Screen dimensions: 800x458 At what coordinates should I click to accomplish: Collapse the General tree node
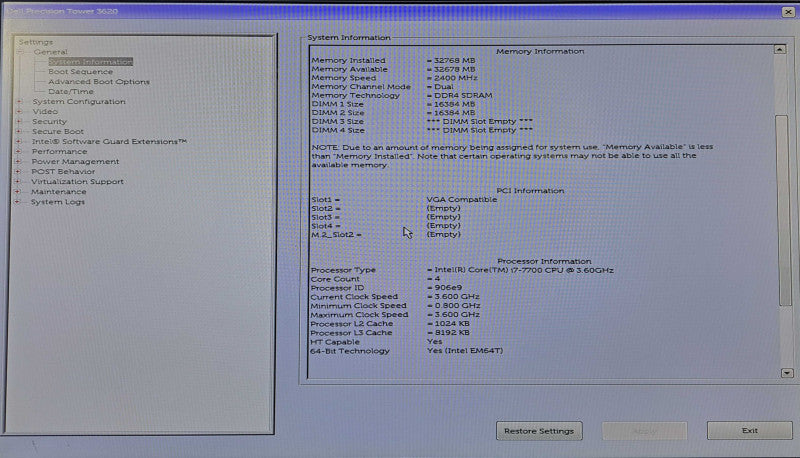tap(20, 52)
